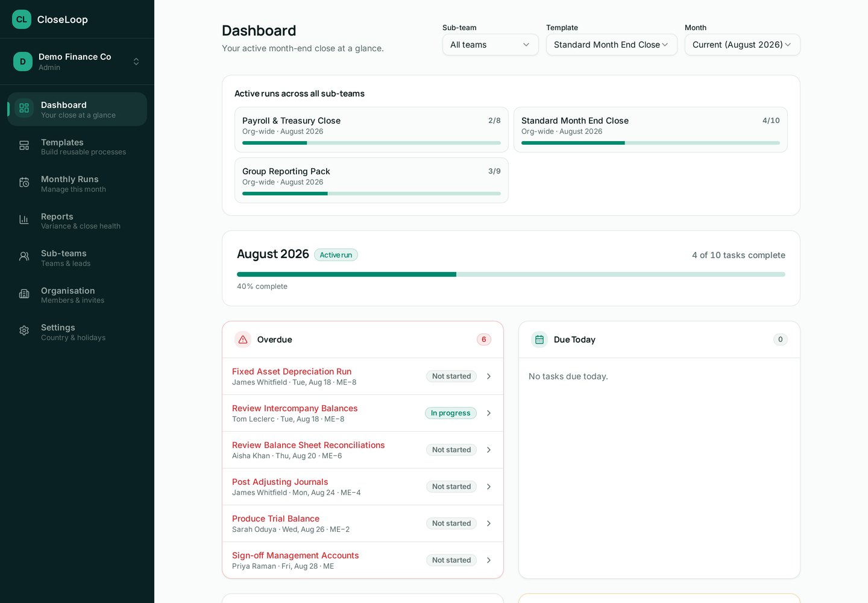Screen dimensions: 868x603
Task: Click the Templates layout icon
Action: pyautogui.click(x=24, y=145)
